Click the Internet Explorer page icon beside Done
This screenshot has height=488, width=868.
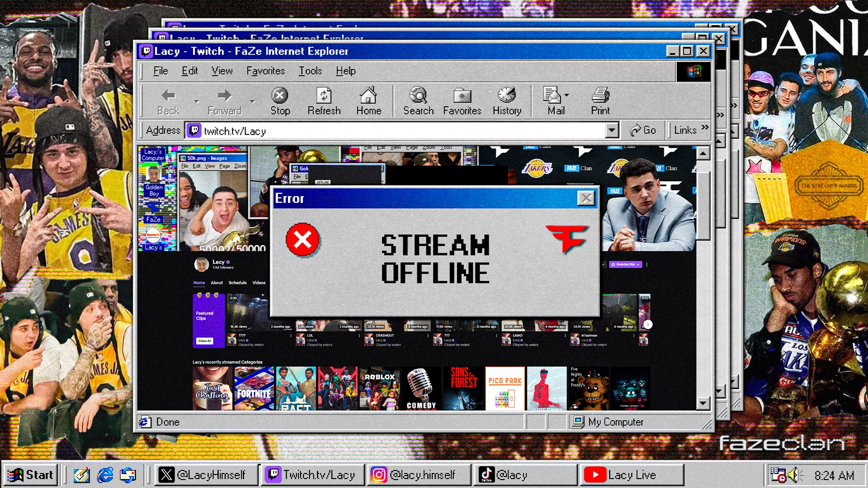point(145,422)
